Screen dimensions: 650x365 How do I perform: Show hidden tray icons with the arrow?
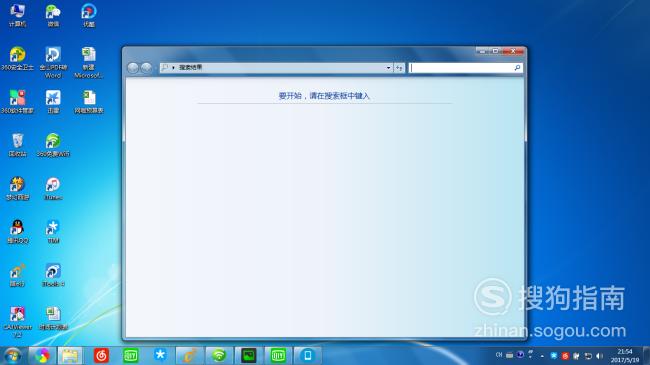point(542,356)
